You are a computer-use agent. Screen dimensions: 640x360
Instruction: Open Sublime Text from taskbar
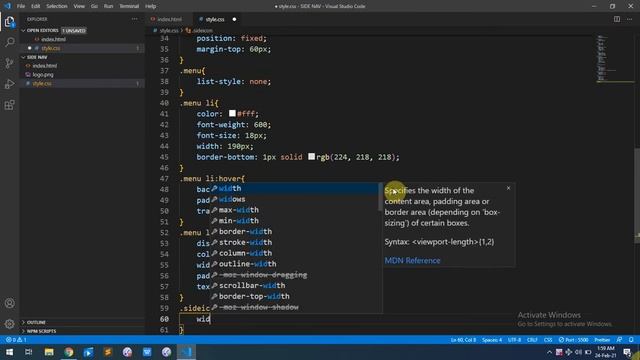coord(108,352)
